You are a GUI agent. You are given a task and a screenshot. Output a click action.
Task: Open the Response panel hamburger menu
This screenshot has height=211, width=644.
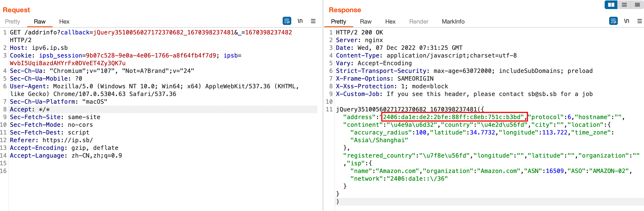(x=639, y=21)
